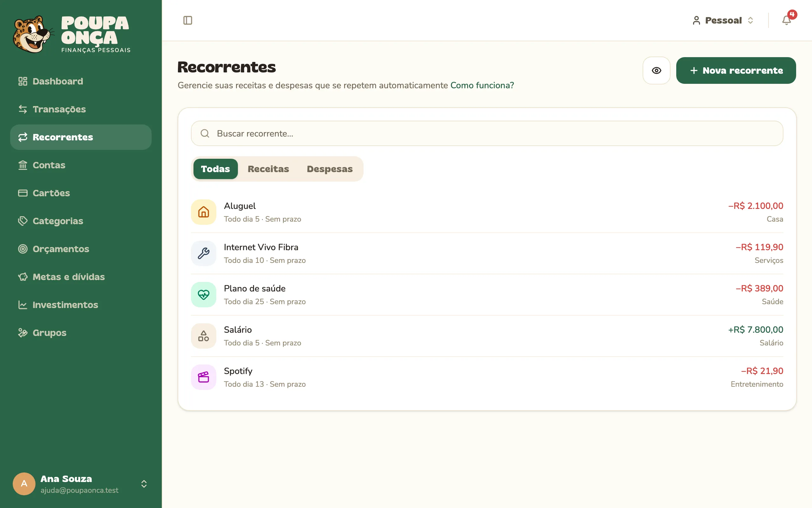Click the Categorias tag icon

[23, 221]
